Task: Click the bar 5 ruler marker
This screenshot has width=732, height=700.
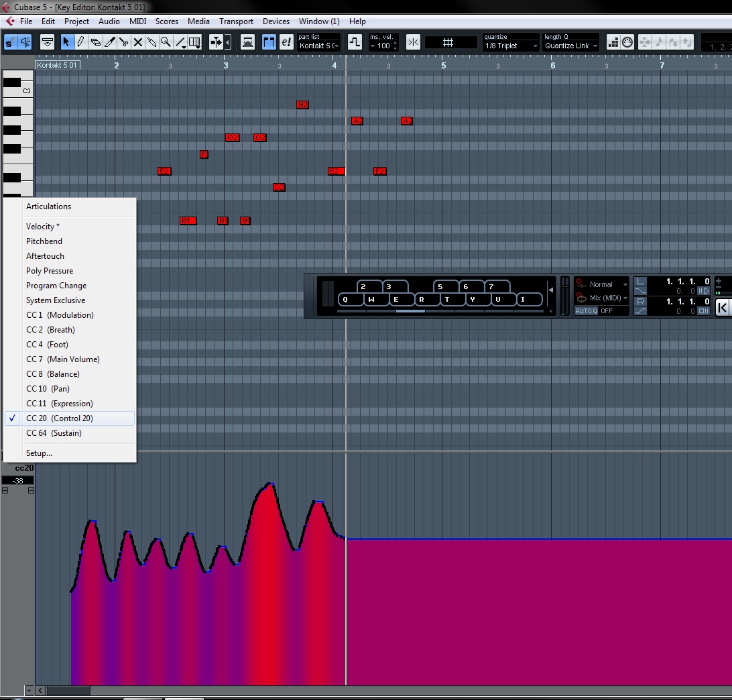Action: [444, 66]
